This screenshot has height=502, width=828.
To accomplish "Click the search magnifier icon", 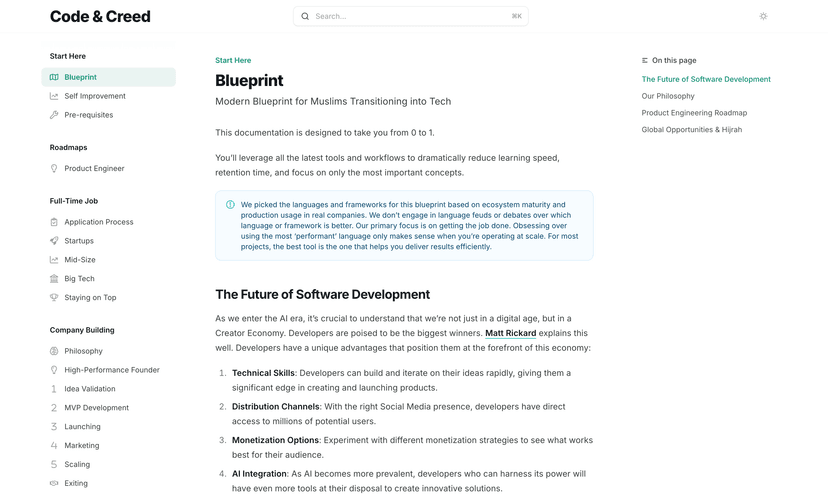I will (305, 16).
